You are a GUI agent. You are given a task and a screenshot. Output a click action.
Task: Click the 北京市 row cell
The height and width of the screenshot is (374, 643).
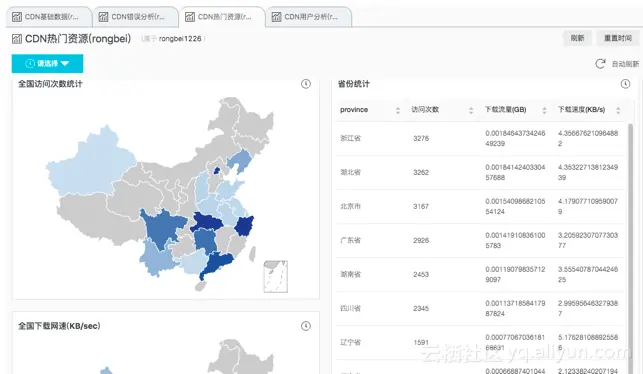pyautogui.click(x=350, y=206)
